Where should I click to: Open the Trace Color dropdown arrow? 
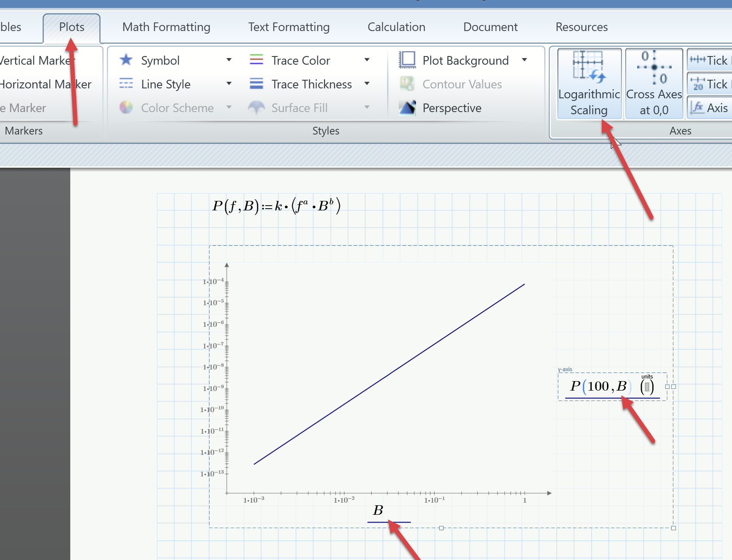(x=367, y=60)
